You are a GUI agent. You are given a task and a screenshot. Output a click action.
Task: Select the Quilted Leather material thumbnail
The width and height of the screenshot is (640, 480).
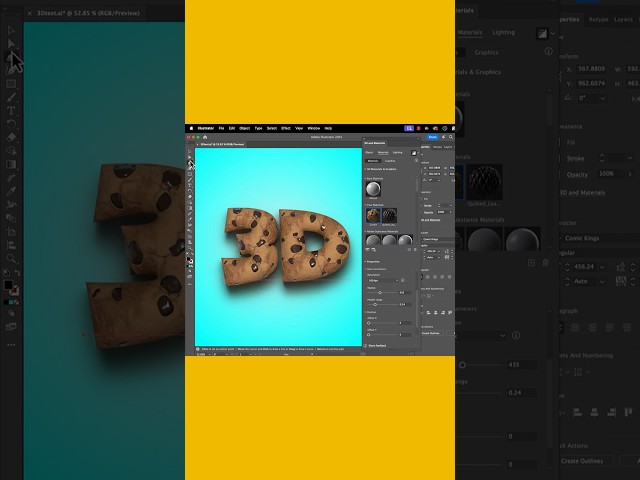(x=389, y=215)
